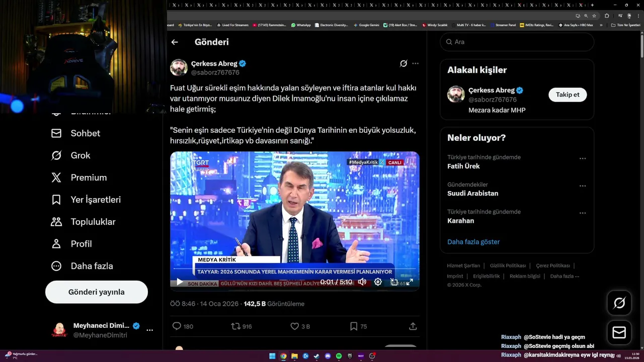Open Windows Start menu
This screenshot has height=362, width=644.
pyautogui.click(x=272, y=356)
